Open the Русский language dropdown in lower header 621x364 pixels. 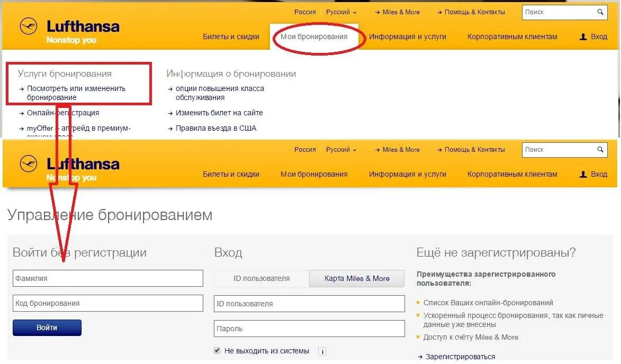point(341,150)
